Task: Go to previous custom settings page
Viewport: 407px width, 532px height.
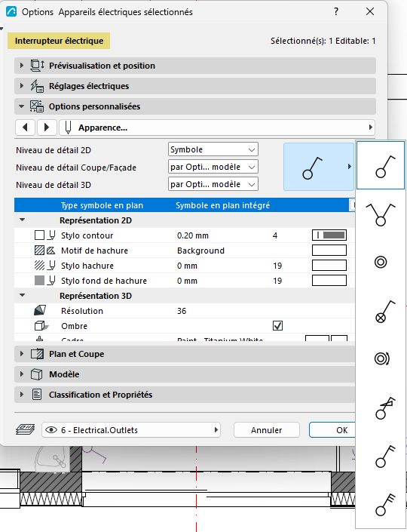Action: tap(25, 128)
